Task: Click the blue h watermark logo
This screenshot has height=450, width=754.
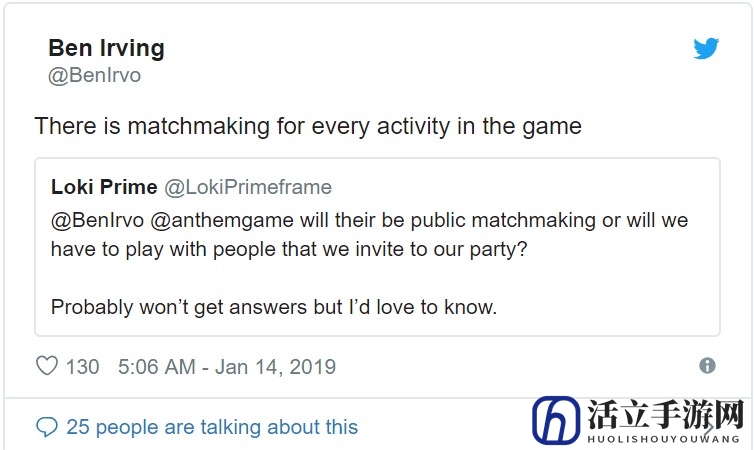Action: pyautogui.click(x=556, y=420)
